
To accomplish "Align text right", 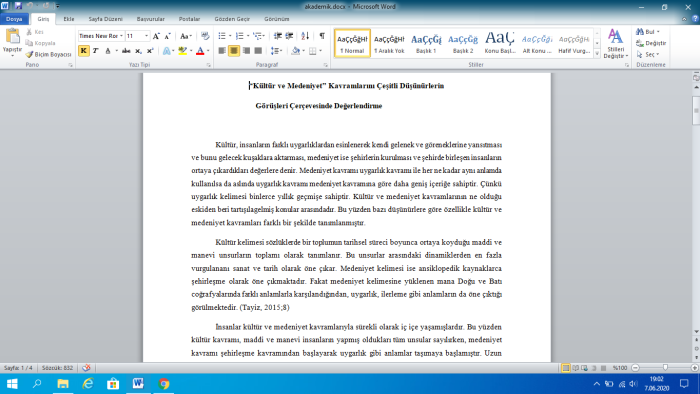I will tap(246, 51).
